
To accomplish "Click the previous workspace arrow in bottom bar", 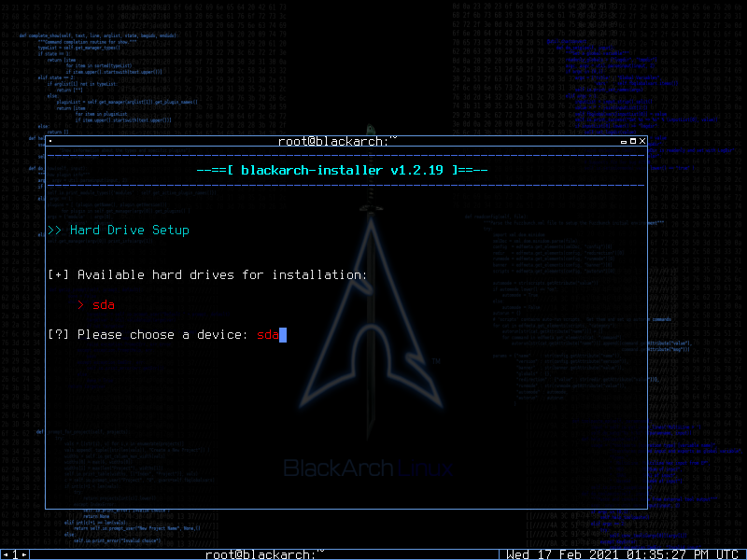I will point(6,554).
